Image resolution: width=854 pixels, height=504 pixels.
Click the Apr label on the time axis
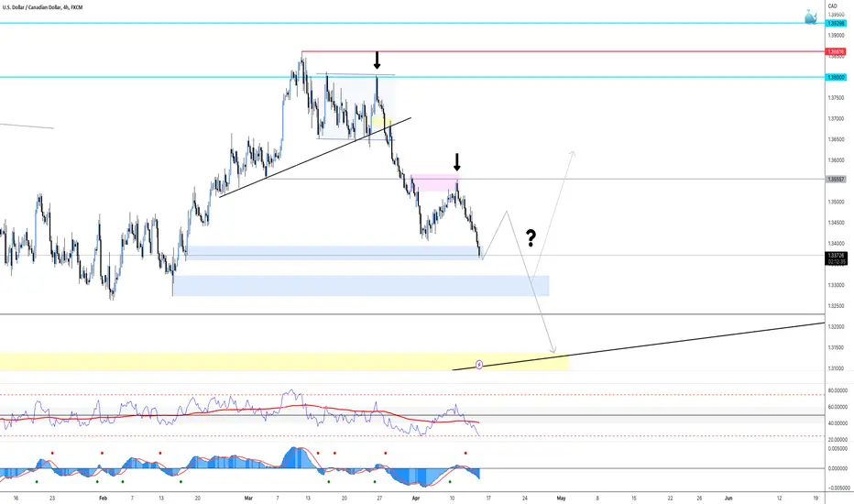click(416, 498)
